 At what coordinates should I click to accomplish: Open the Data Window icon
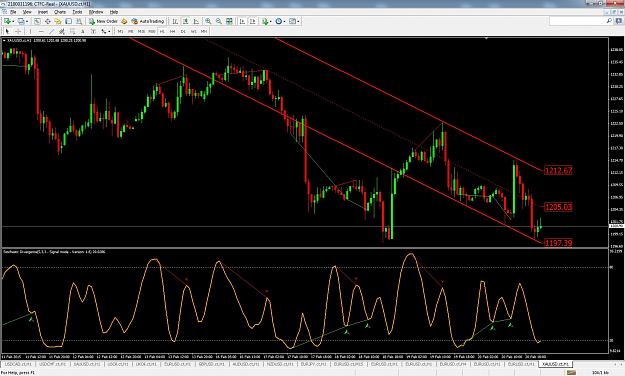point(47,21)
